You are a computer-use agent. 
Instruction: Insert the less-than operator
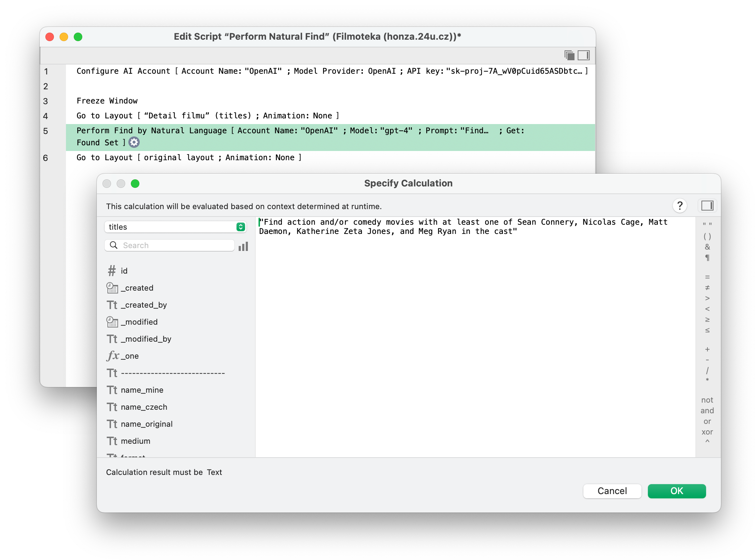pyautogui.click(x=707, y=309)
